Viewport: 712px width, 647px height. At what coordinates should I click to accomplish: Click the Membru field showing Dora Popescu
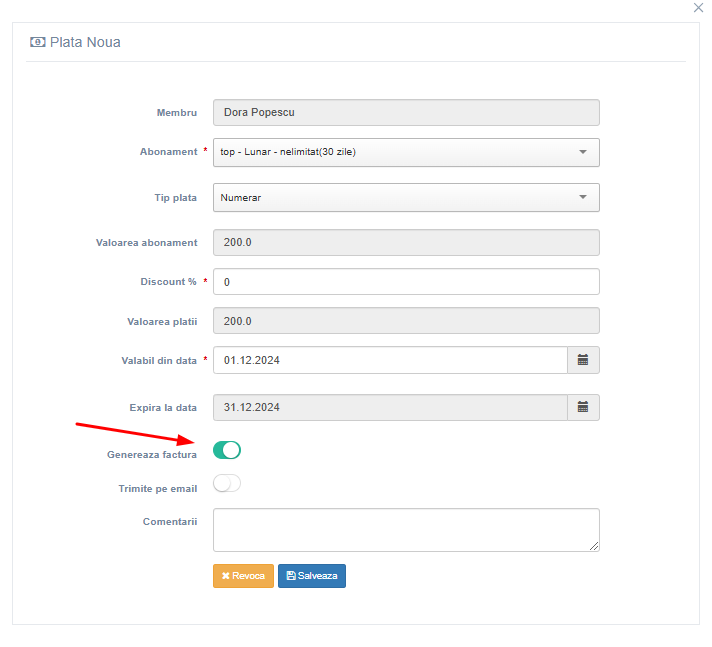point(406,112)
